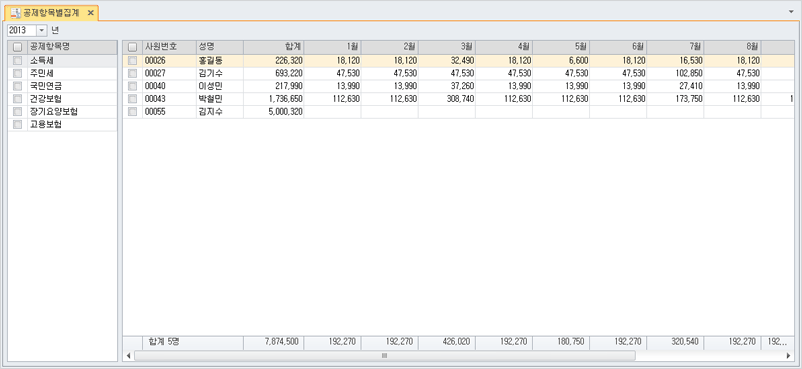The height and width of the screenshot is (369, 802).
Task: Click the horizontal scrollbar right arrow
Action: (788, 355)
